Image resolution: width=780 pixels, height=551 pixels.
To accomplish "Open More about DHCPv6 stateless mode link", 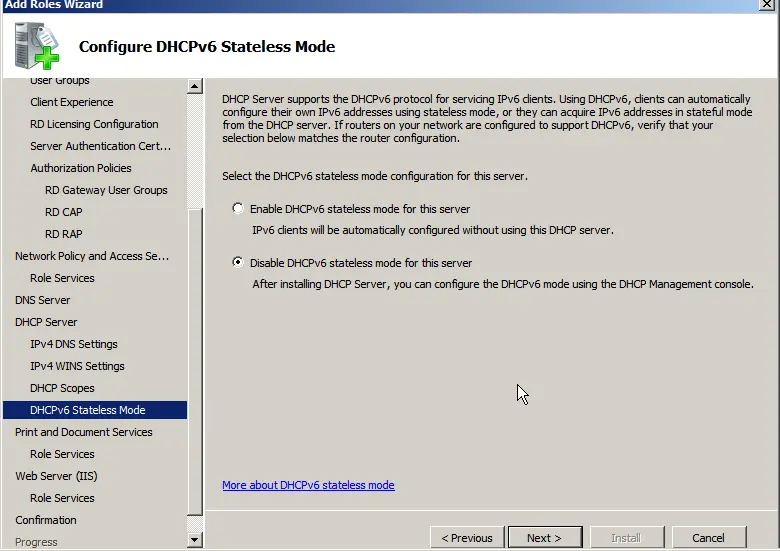I will (x=308, y=485).
